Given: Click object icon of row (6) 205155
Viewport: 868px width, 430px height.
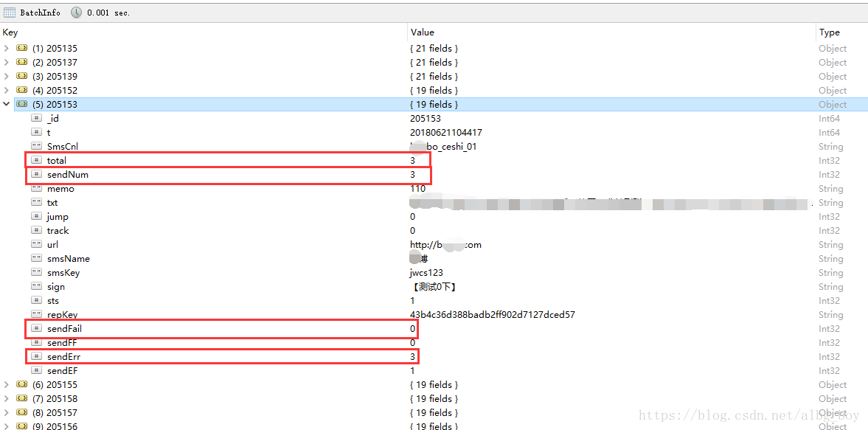Looking at the screenshot, I should coord(22,384).
